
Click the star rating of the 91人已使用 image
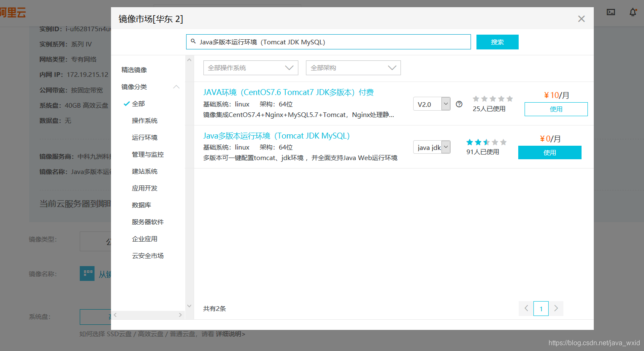point(487,142)
